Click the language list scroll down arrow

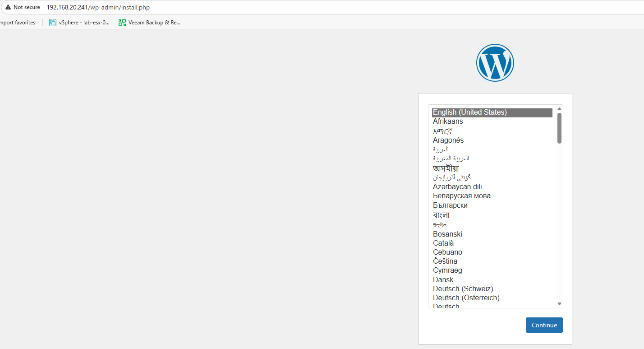pos(559,304)
